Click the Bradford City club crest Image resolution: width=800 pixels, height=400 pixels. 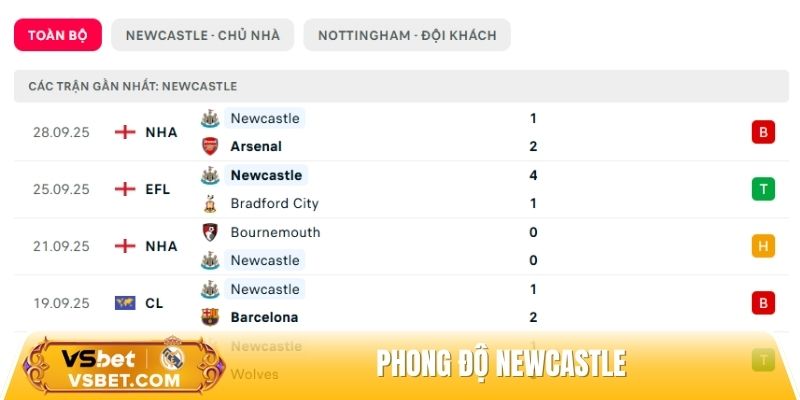[x=209, y=203]
